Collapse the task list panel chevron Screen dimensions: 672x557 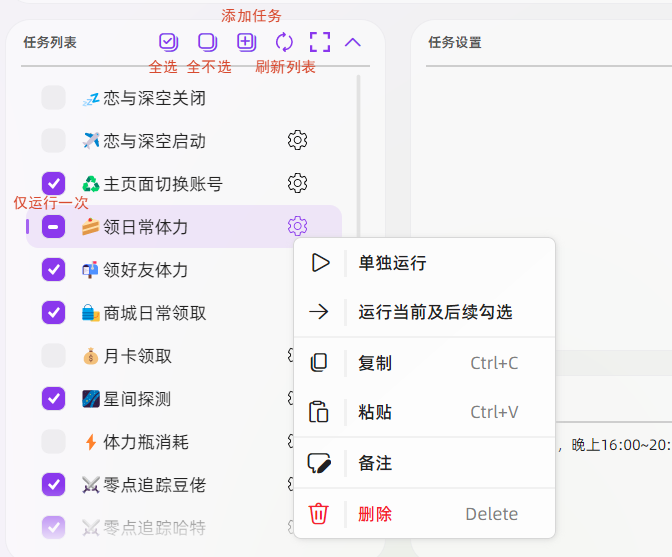coord(353,42)
